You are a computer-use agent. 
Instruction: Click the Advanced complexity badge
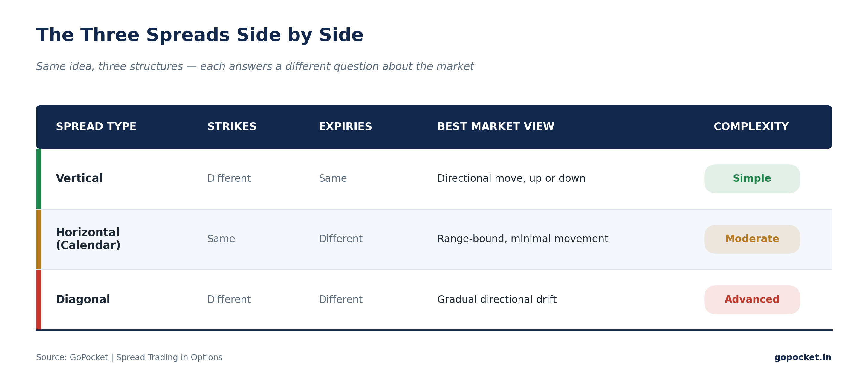click(x=752, y=300)
